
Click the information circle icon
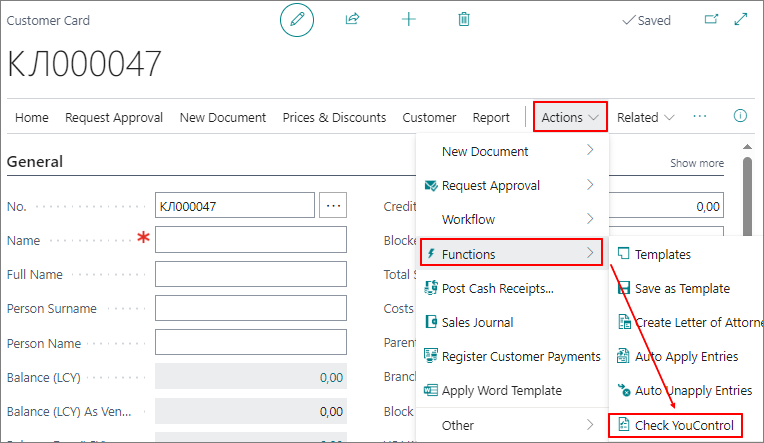pyautogui.click(x=740, y=116)
